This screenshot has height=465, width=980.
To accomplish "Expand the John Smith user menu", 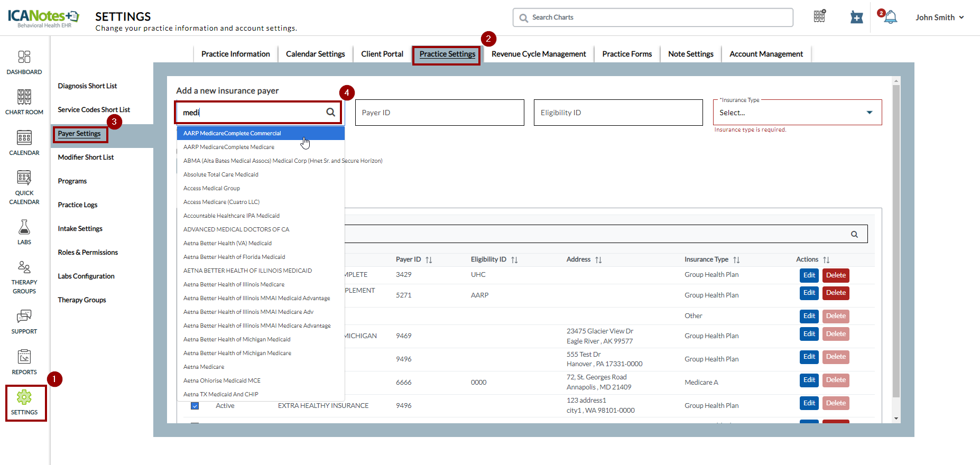I will tap(940, 17).
